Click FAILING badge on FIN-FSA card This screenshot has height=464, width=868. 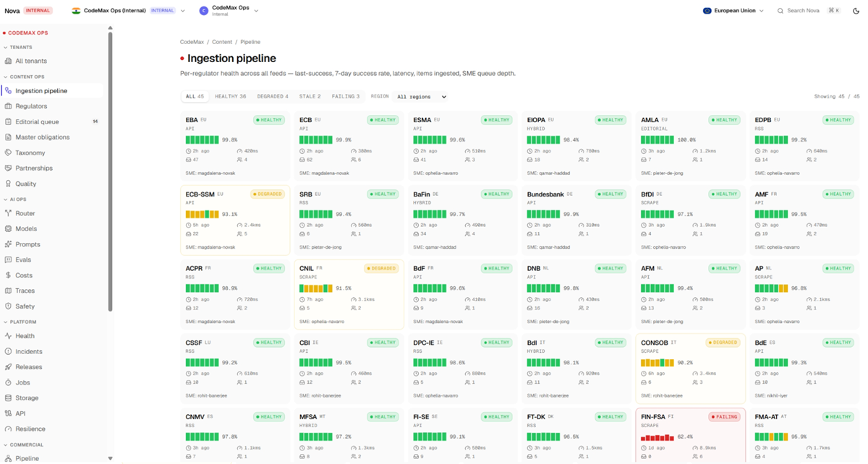[x=725, y=417]
